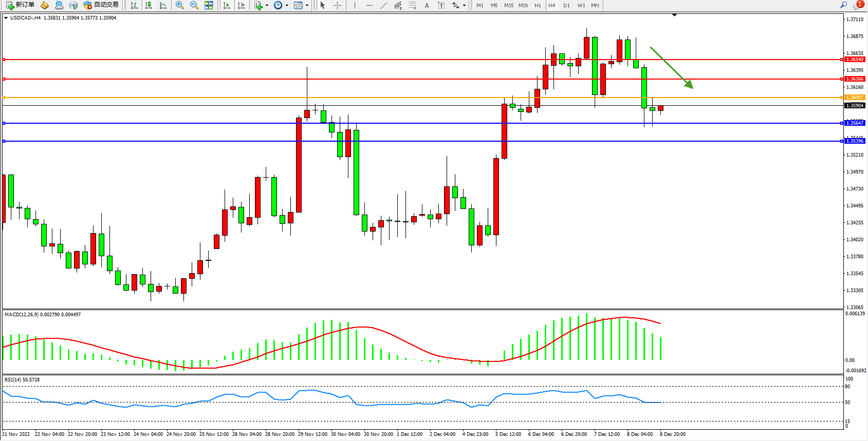Switch chart to line chart mode
868x441 pixels.
click(163, 5)
